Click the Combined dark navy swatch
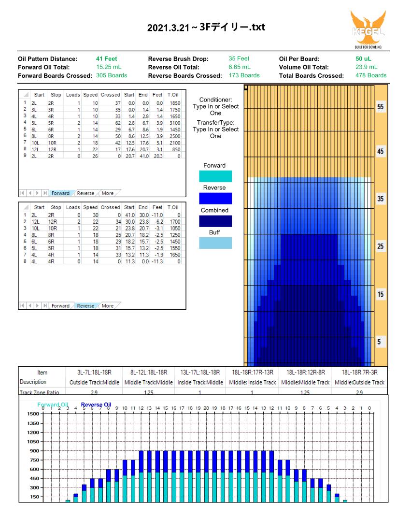Viewport: 411px width, 532px height. click(215, 221)
